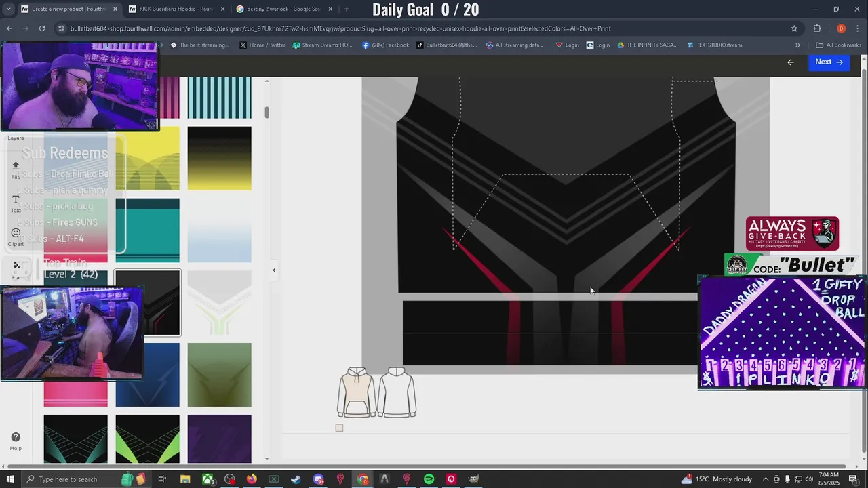Open the 15°C Mostly cloudy weather widget

tap(716, 479)
